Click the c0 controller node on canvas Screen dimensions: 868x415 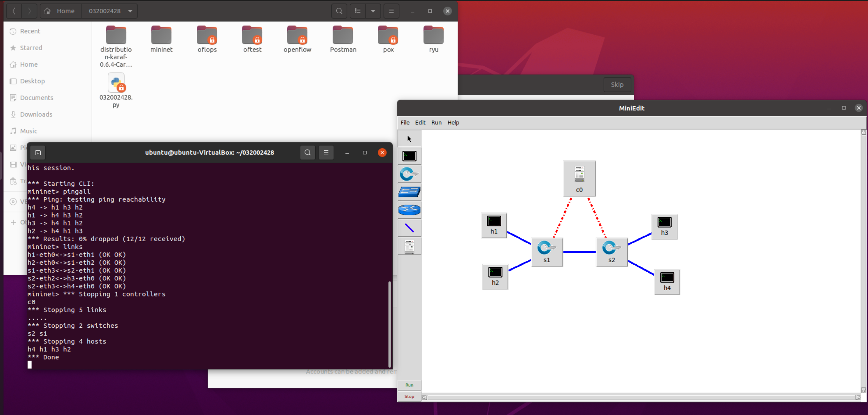click(579, 178)
